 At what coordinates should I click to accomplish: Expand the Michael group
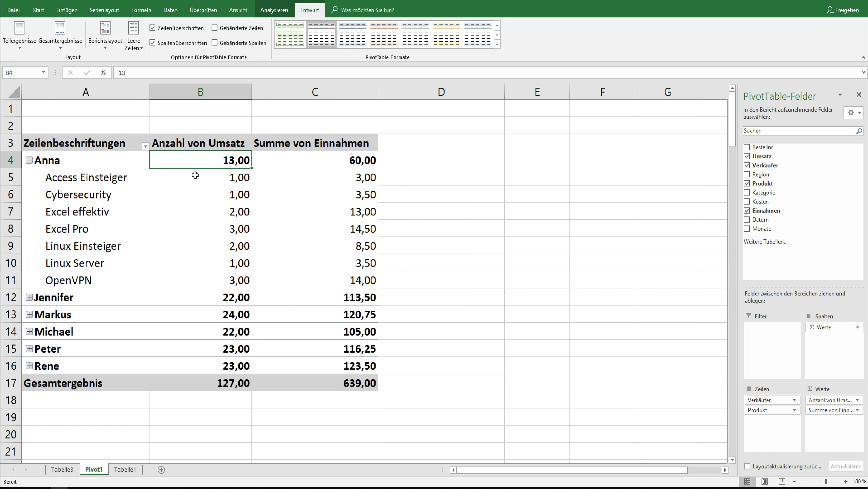[x=29, y=332]
